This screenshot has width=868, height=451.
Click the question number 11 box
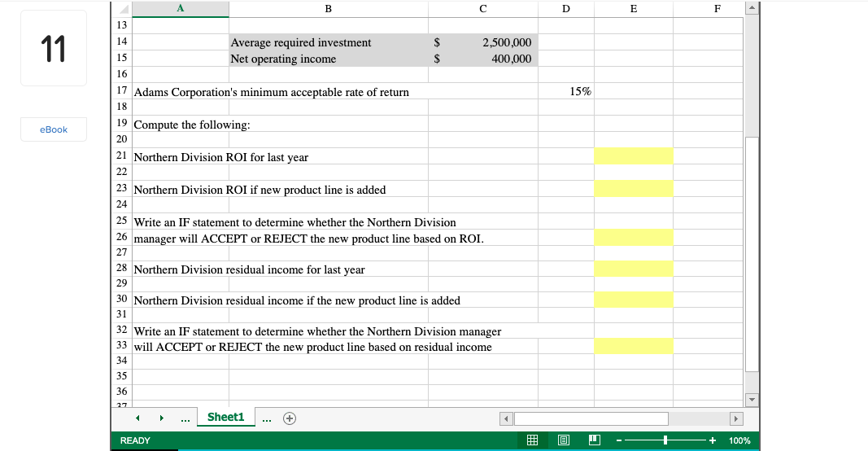(54, 49)
